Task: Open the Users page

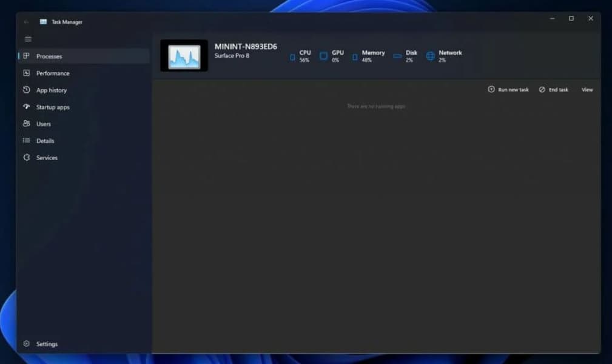Action: (43, 124)
